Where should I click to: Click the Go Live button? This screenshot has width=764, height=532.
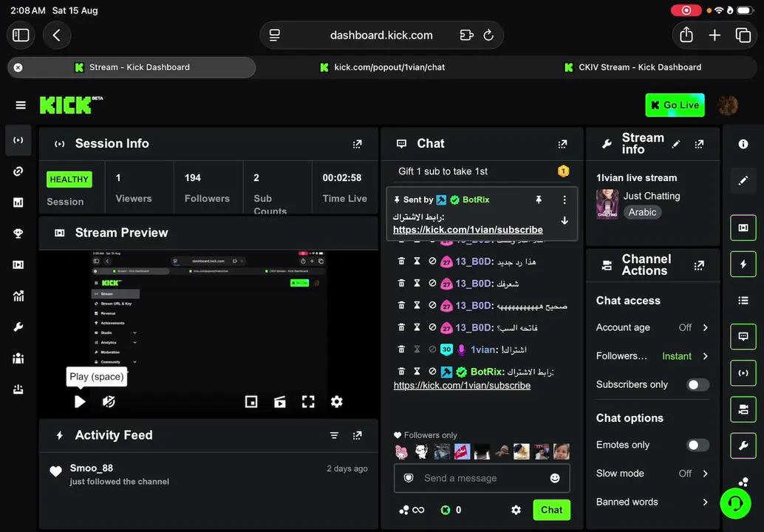pos(675,105)
